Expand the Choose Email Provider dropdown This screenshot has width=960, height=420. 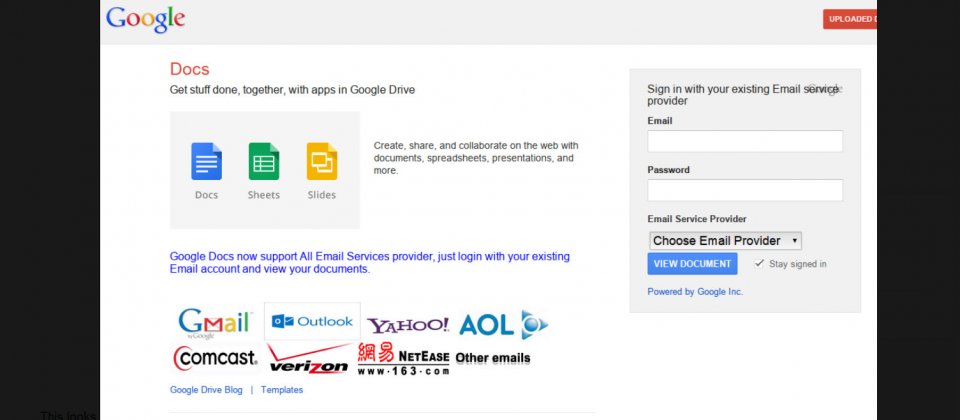tap(725, 241)
